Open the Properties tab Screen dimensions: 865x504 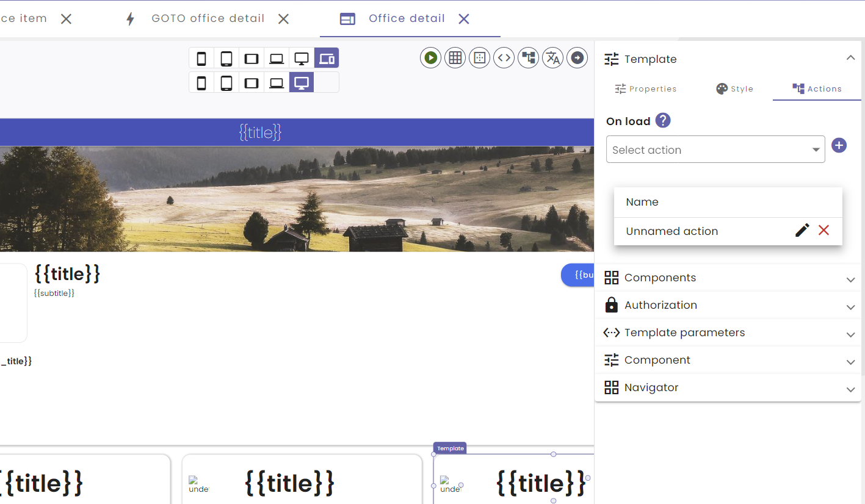tap(645, 88)
